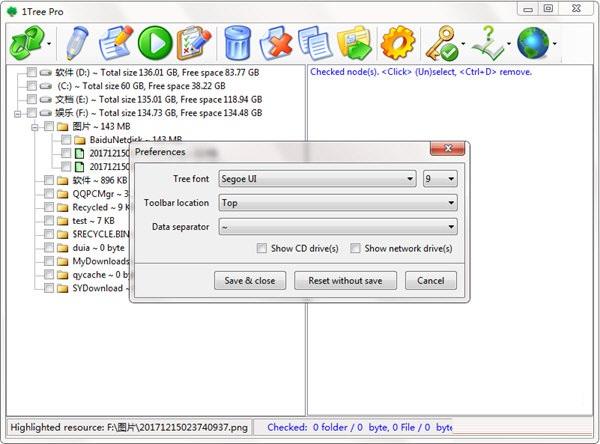The image size is (600, 444).
Task: Click the green play/run toolbar icon
Action: [154, 44]
